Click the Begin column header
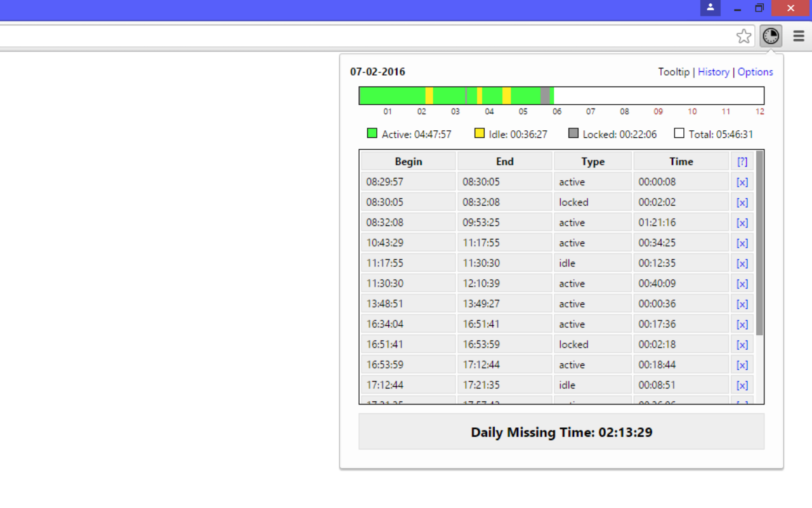 409,161
